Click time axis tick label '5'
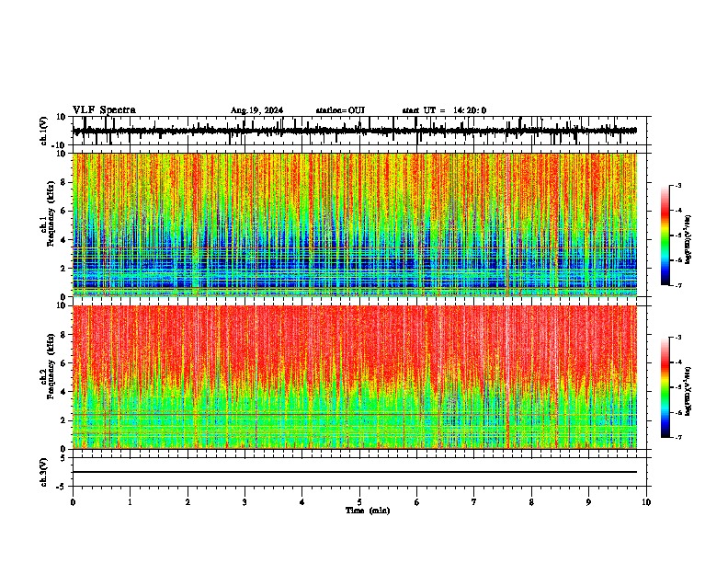This screenshot has width=728, height=563. click(359, 502)
